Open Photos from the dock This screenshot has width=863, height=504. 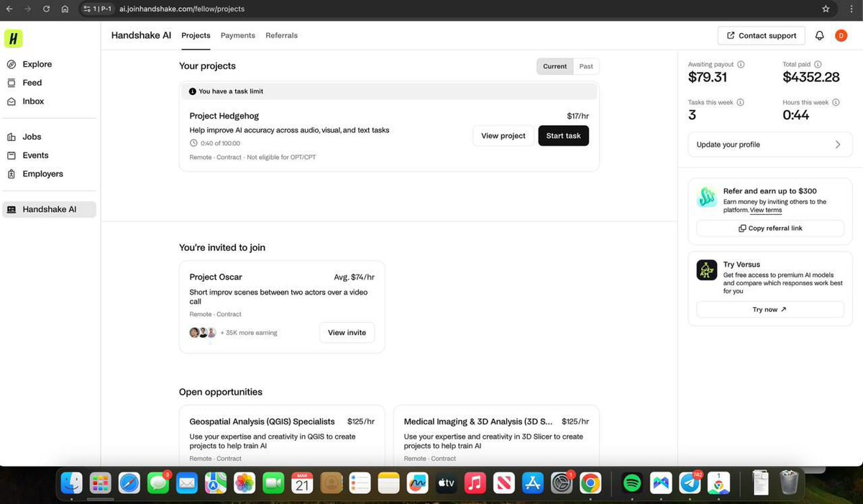click(x=245, y=482)
